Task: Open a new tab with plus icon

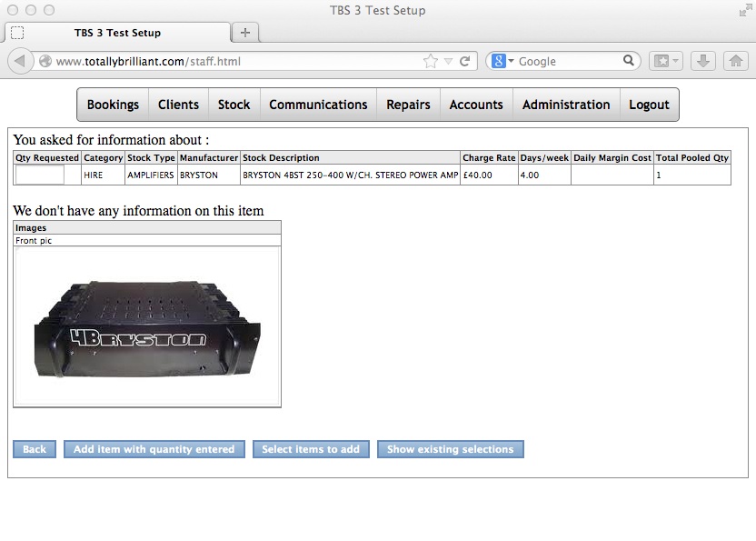Action: click(244, 33)
